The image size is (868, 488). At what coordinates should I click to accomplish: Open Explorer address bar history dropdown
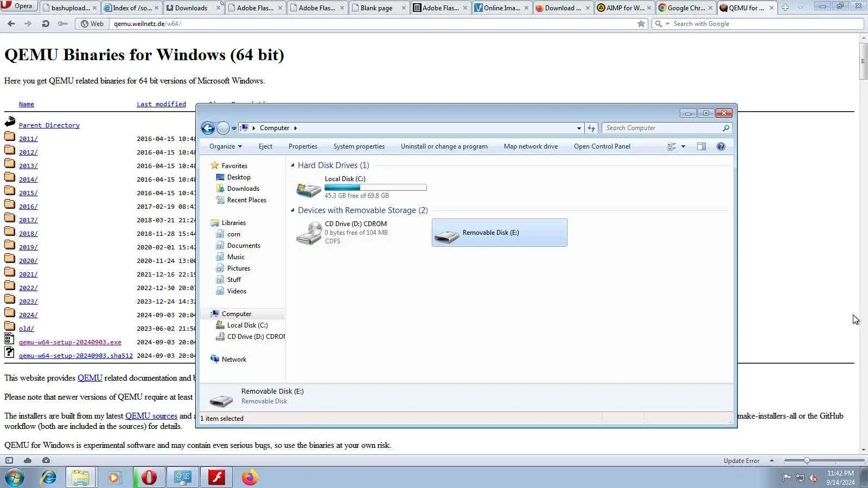pyautogui.click(x=579, y=128)
